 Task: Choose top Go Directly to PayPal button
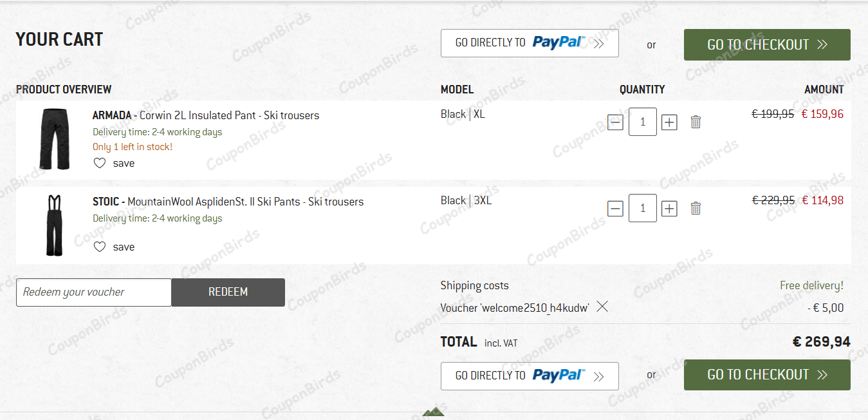530,43
